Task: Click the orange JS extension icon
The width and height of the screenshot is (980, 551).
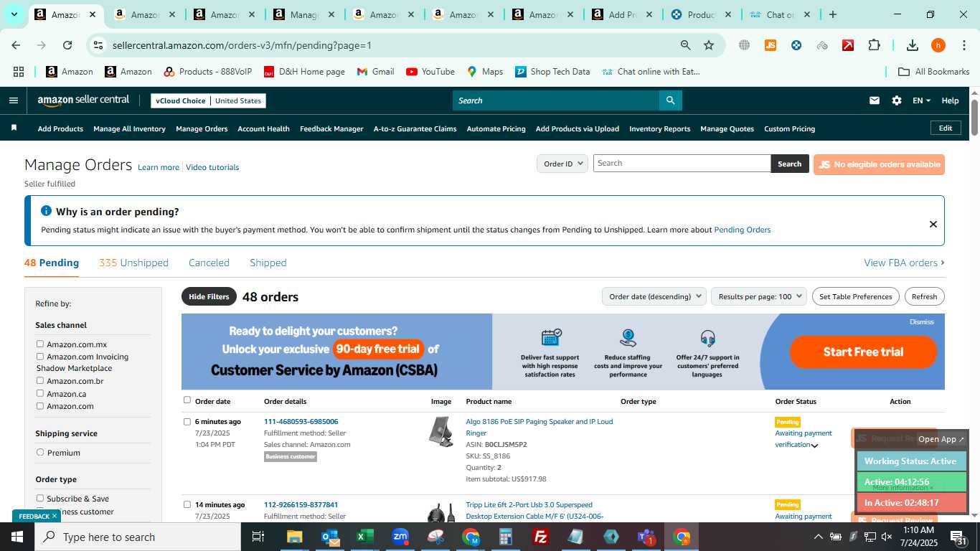Action: 771,45
